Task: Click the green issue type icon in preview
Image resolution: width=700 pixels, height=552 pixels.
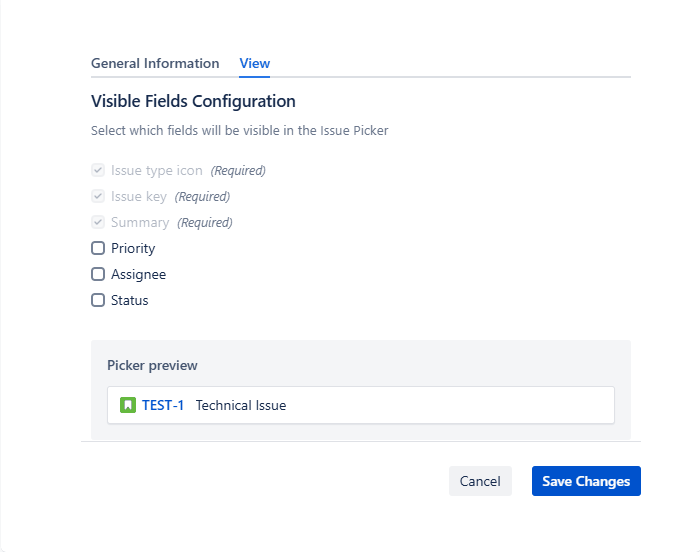Action: click(x=127, y=405)
